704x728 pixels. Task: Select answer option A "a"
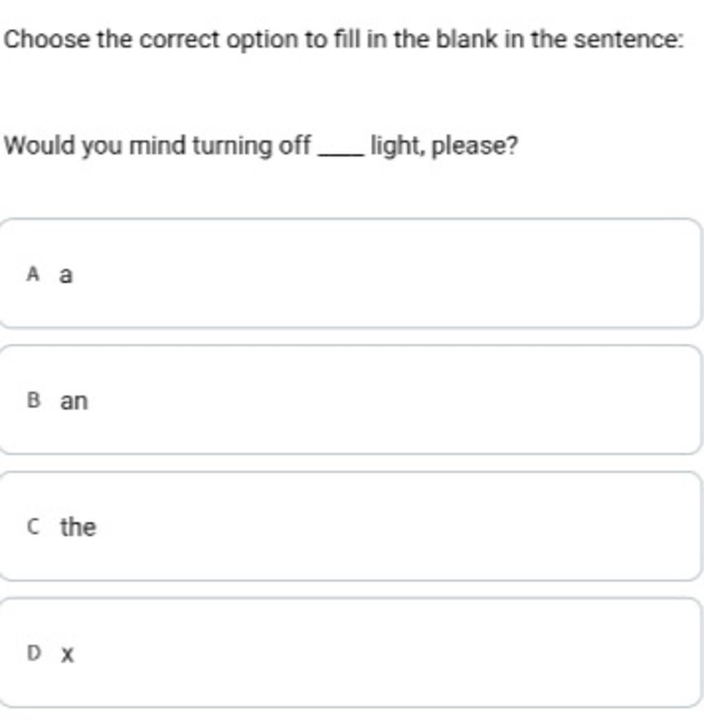[351, 274]
